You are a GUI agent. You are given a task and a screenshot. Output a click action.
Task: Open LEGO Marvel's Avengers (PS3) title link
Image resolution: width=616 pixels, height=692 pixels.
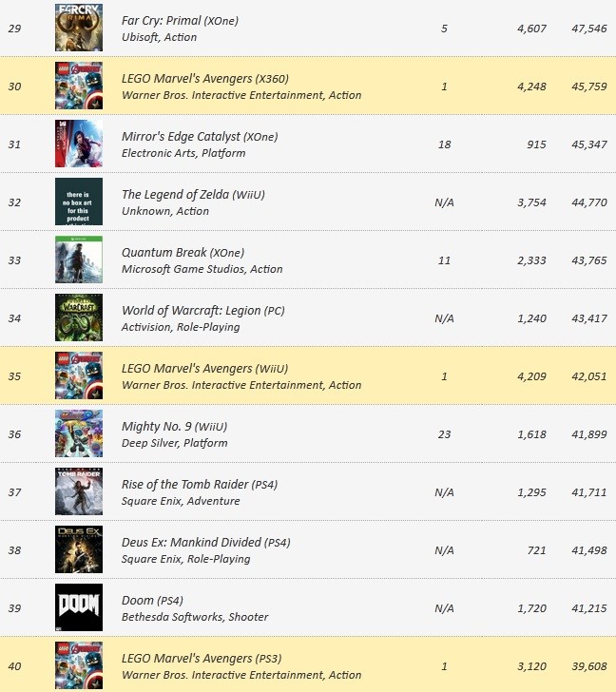click(202, 659)
